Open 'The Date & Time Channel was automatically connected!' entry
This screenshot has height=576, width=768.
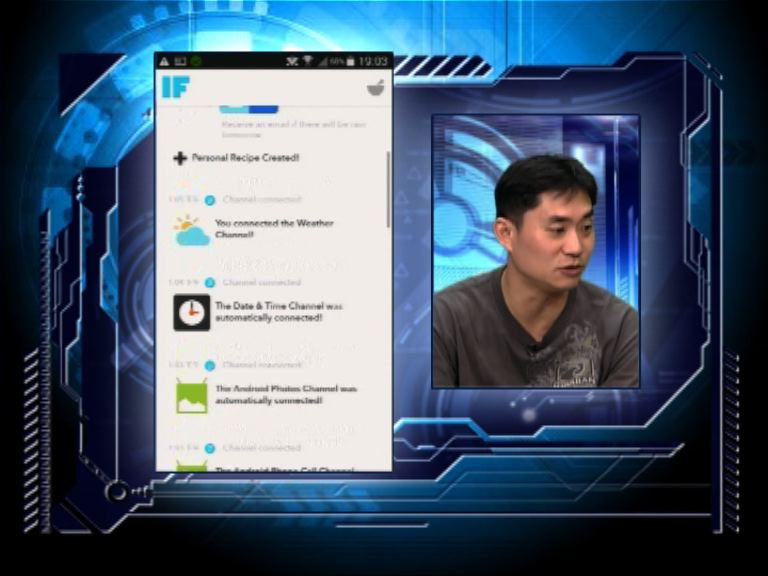tap(279, 312)
